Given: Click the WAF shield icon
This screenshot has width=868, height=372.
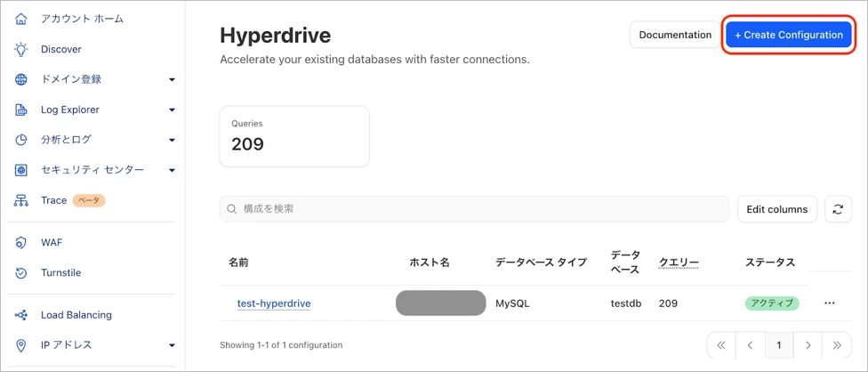Looking at the screenshot, I should [21, 243].
